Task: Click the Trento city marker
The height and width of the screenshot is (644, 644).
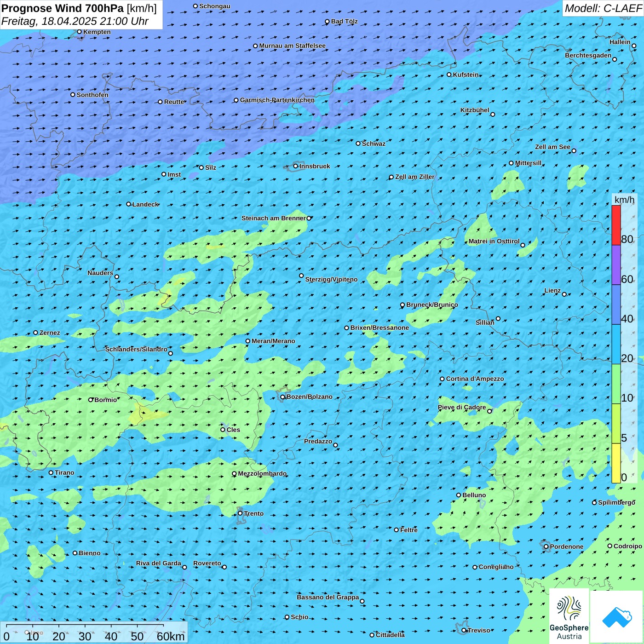Action: pos(240,513)
